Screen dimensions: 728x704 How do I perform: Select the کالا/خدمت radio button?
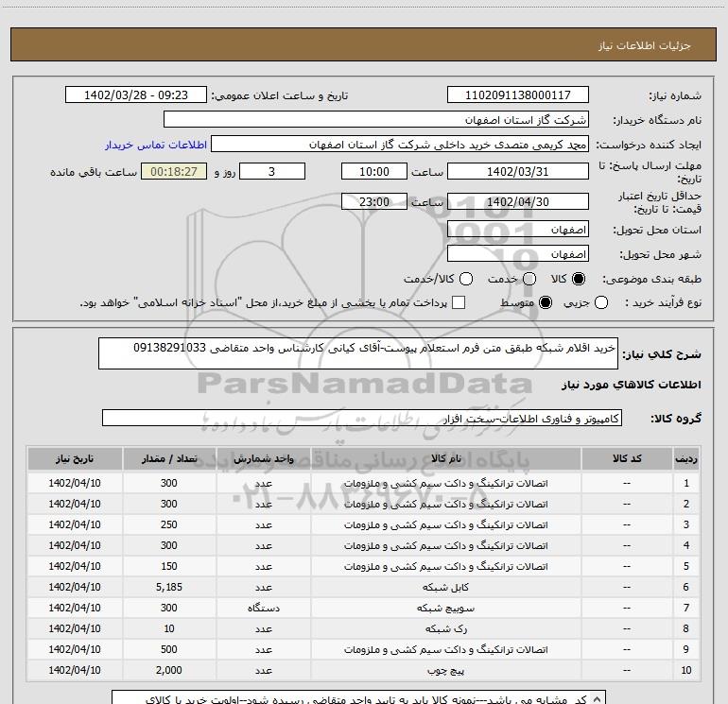click(x=466, y=279)
